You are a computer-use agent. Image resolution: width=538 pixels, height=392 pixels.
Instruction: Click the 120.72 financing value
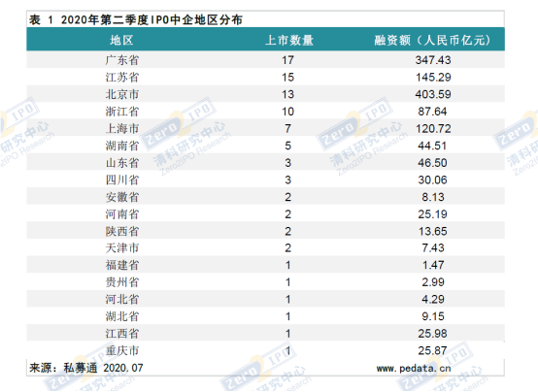coord(433,129)
